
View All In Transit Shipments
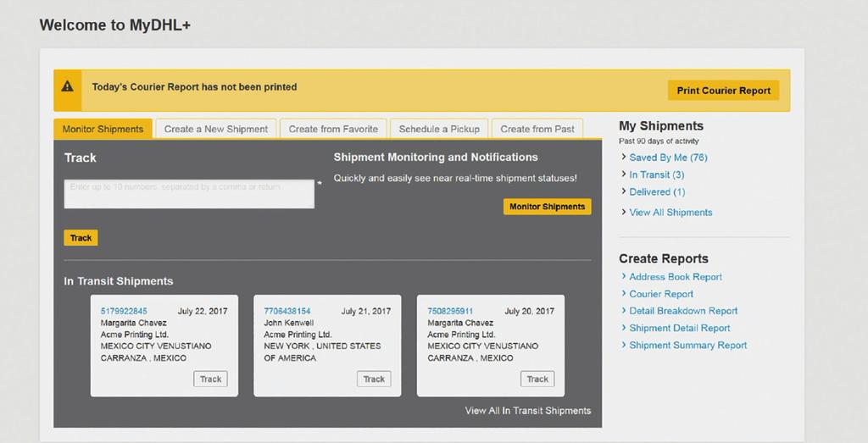pos(528,410)
